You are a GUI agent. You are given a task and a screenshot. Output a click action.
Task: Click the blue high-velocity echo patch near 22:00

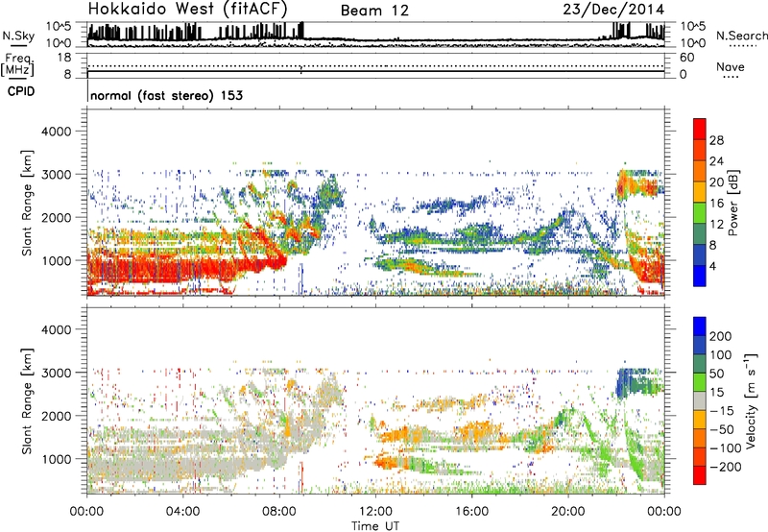(624, 382)
